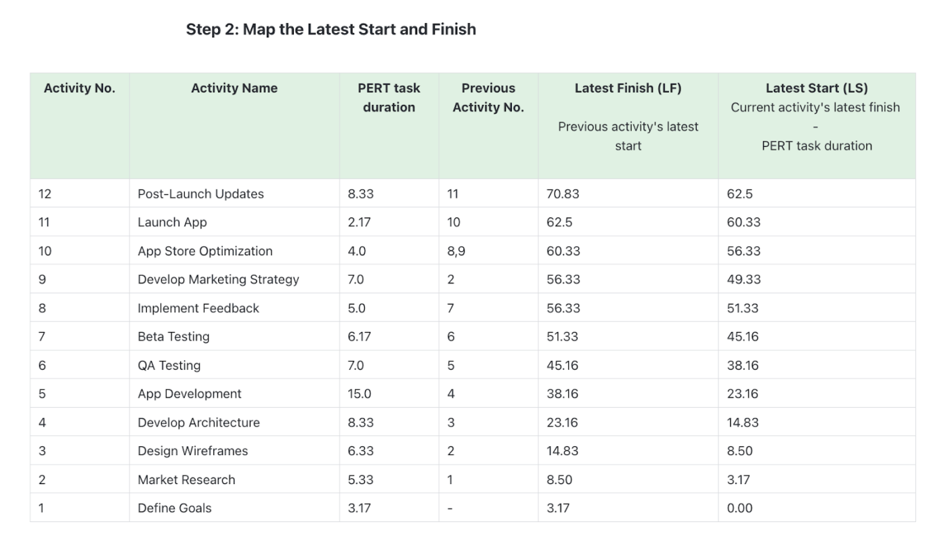The height and width of the screenshot is (560, 948).
Task: Select the Implement Feedback row name
Action: [198, 308]
